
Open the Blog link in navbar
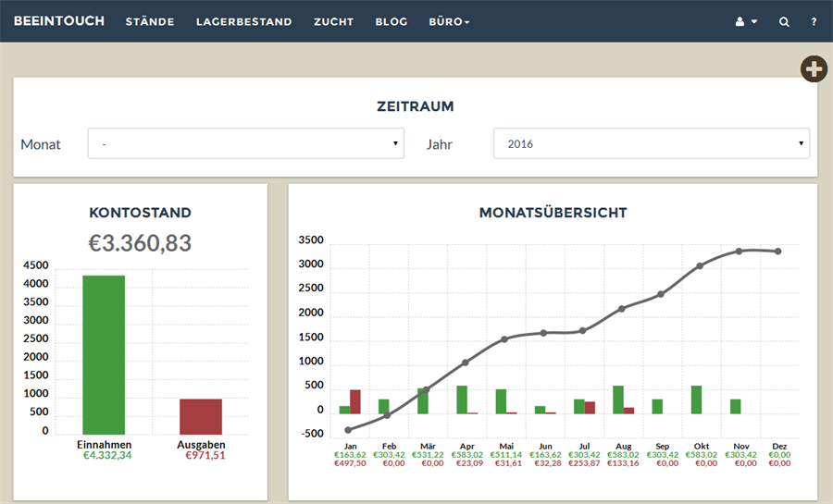pyautogui.click(x=392, y=22)
